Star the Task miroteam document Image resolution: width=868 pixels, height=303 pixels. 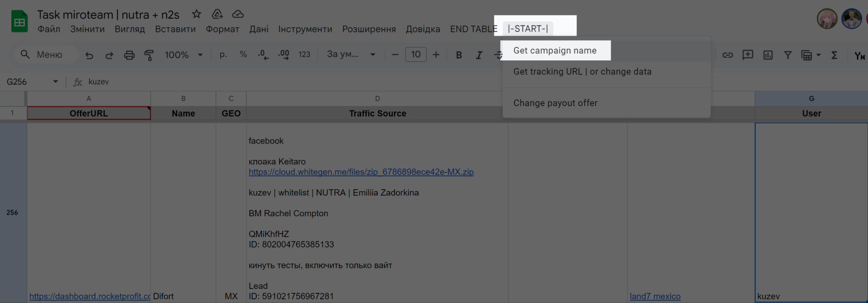click(x=196, y=14)
